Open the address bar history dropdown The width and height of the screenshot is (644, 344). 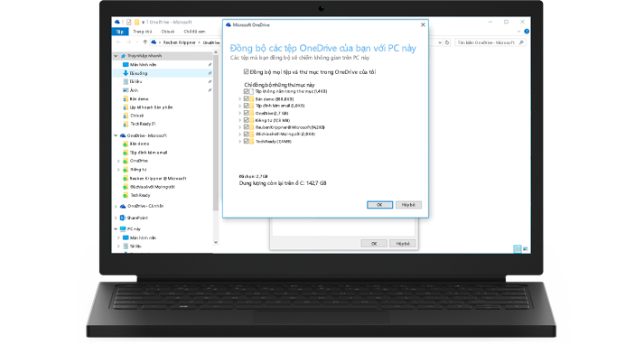tap(440, 42)
